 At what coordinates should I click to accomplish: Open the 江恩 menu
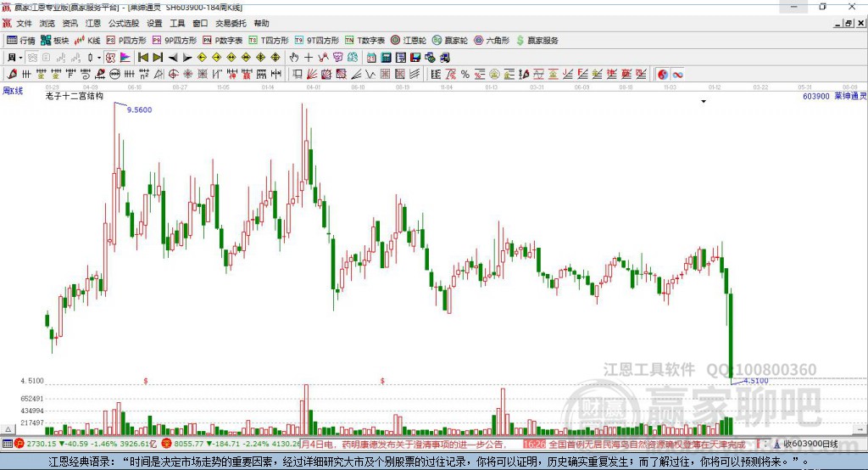93,23
